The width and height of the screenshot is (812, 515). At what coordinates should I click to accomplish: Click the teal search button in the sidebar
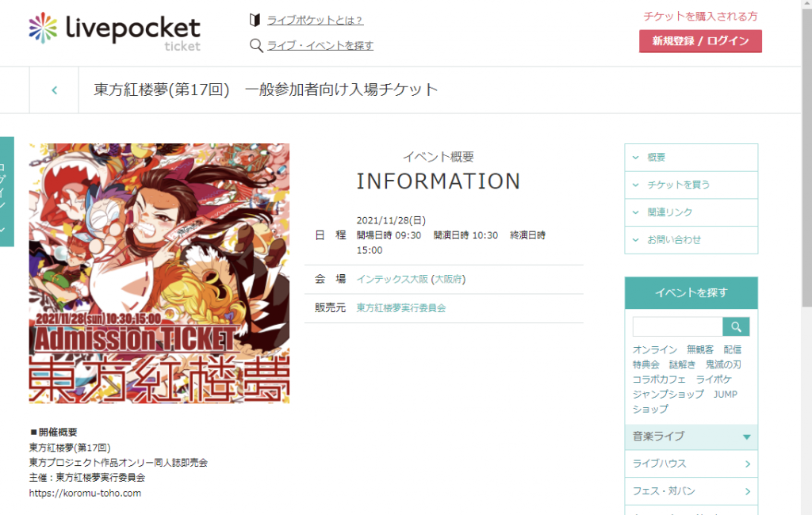[736, 326]
